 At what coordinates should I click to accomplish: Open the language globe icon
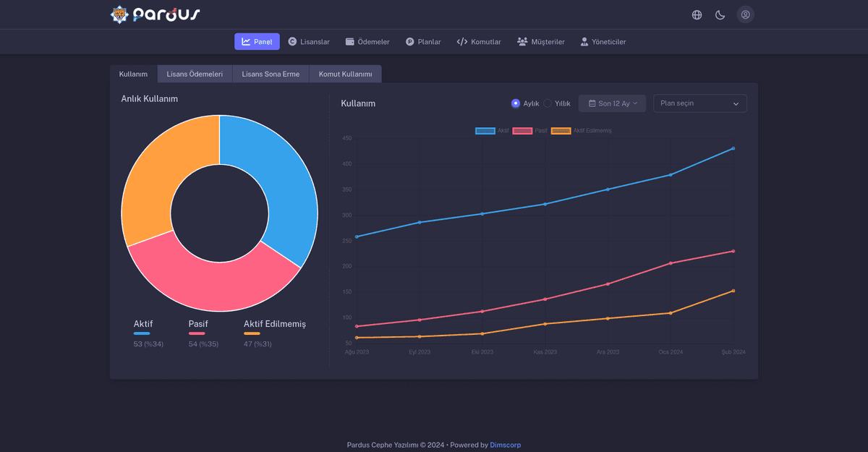697,14
